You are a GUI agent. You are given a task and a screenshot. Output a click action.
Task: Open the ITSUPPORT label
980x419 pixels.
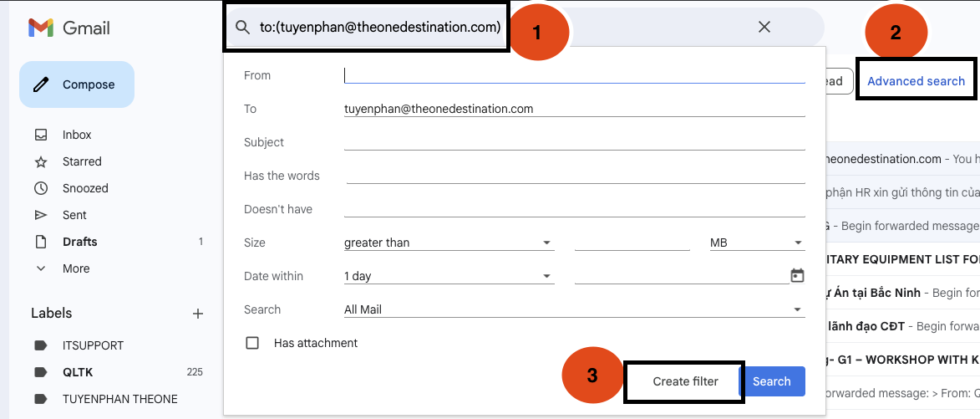(x=92, y=345)
